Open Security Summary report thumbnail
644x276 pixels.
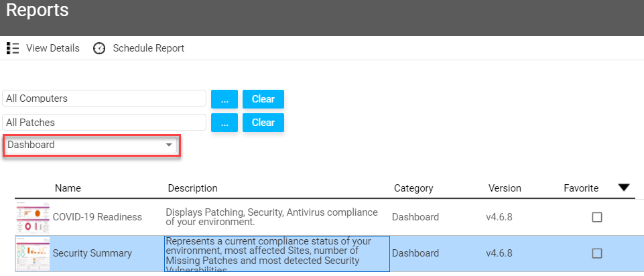[x=33, y=253]
